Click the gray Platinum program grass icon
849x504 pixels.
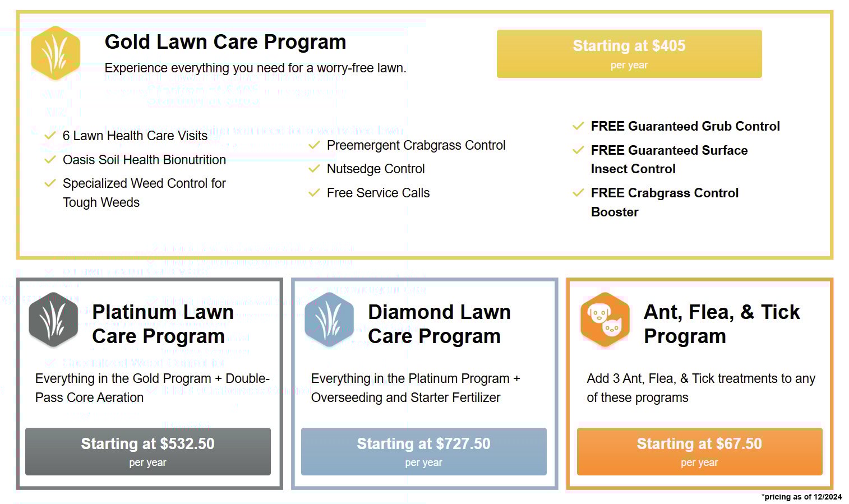coord(53,319)
